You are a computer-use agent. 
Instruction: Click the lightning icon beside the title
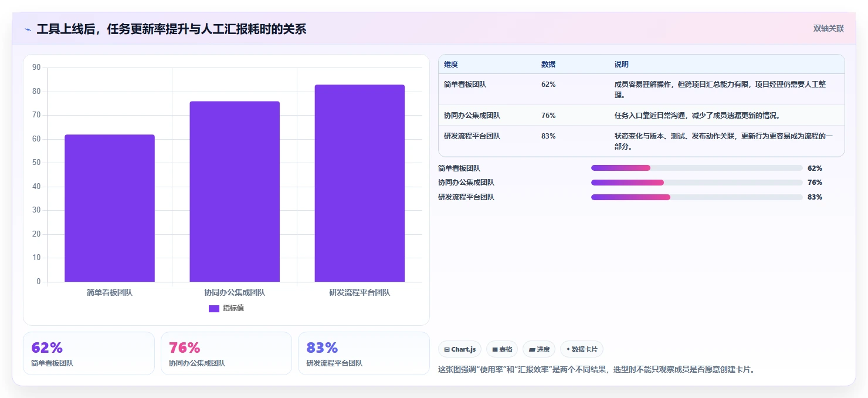(x=28, y=29)
